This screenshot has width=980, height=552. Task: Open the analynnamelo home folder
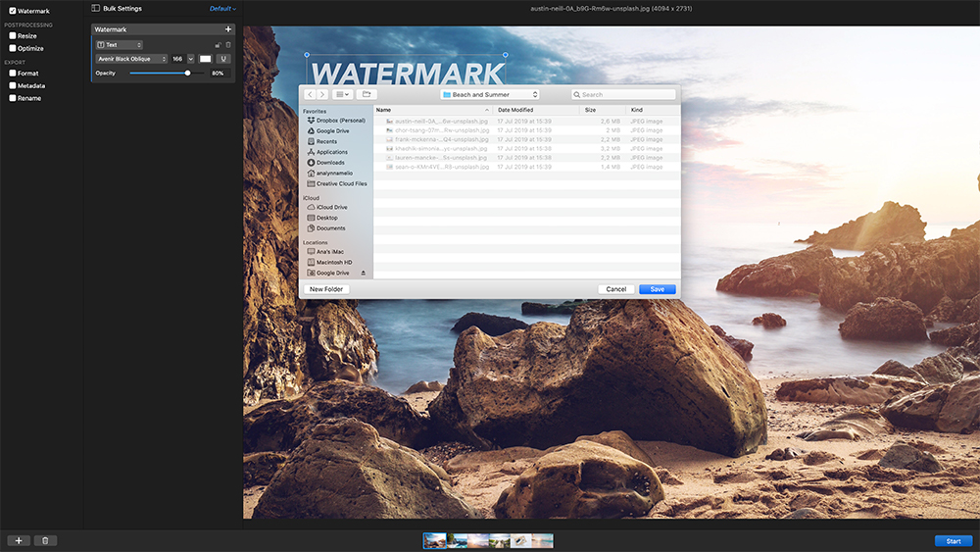(x=330, y=174)
